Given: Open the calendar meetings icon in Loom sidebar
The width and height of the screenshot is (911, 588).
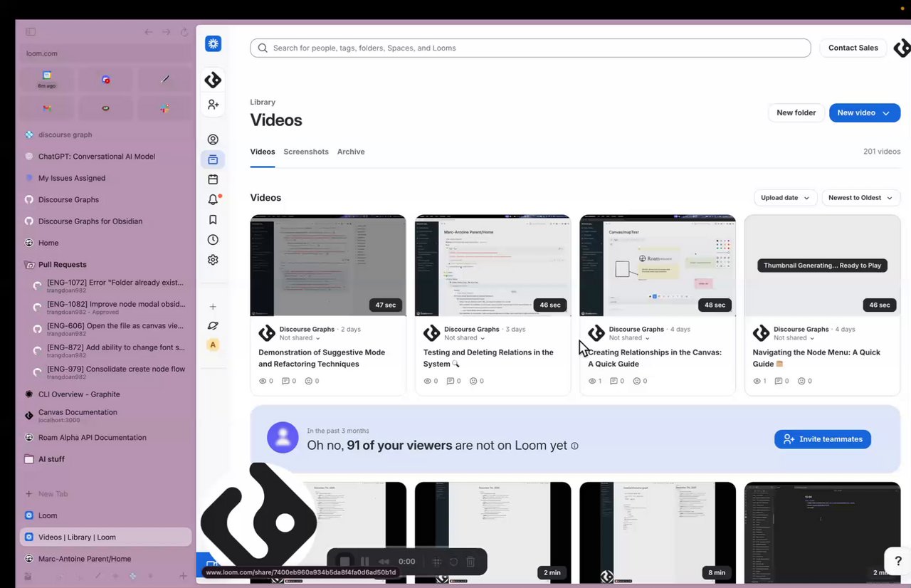Looking at the screenshot, I should [x=213, y=179].
